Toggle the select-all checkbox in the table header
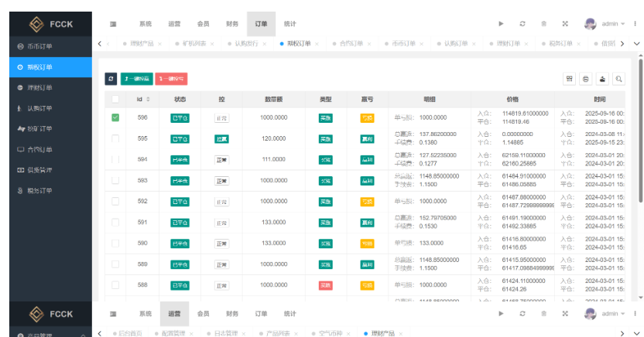Screen dimensions: 644x337 point(115,99)
